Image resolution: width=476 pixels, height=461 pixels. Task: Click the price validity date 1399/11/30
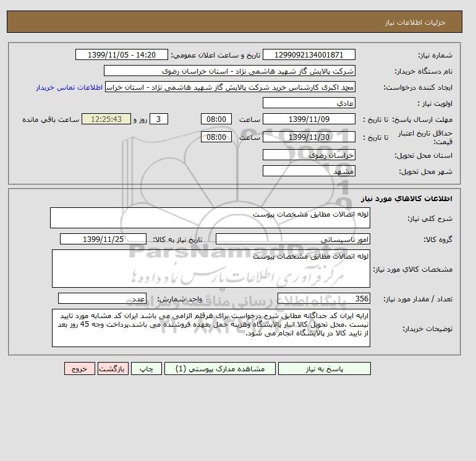[x=308, y=137]
